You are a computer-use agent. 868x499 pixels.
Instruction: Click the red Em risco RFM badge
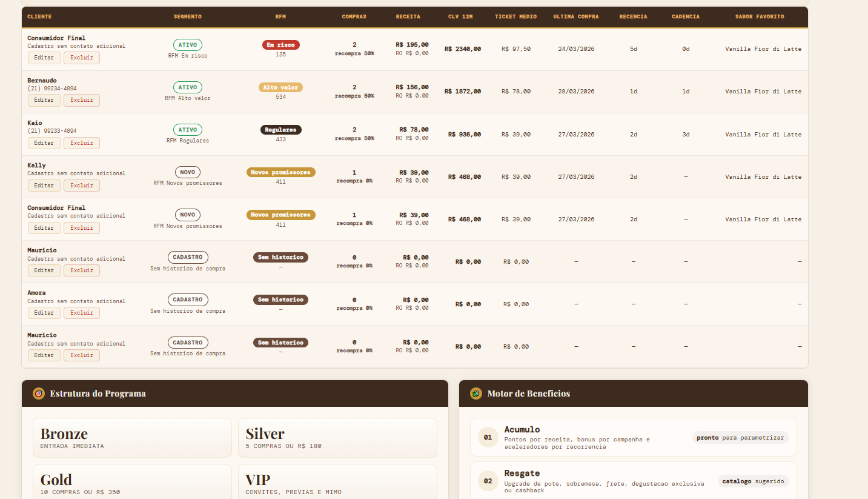click(x=280, y=45)
